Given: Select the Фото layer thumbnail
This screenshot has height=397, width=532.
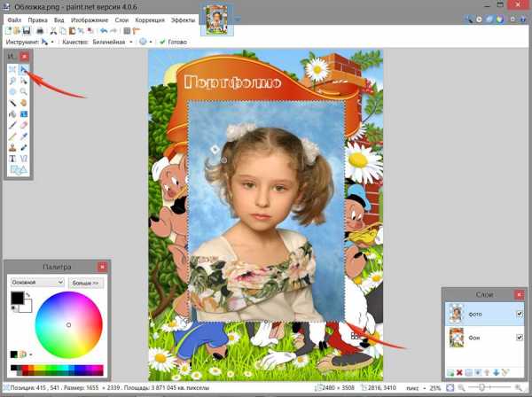Looking at the screenshot, I should click(456, 314).
